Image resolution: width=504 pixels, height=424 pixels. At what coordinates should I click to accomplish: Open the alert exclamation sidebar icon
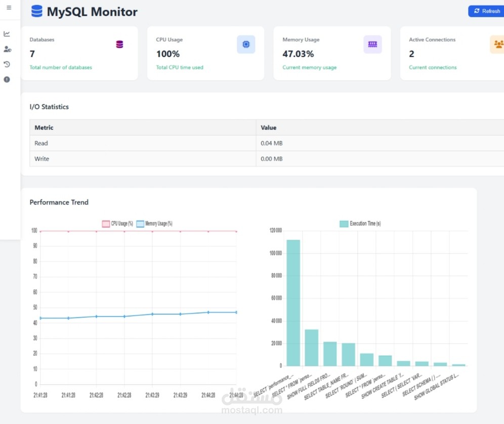(7, 79)
